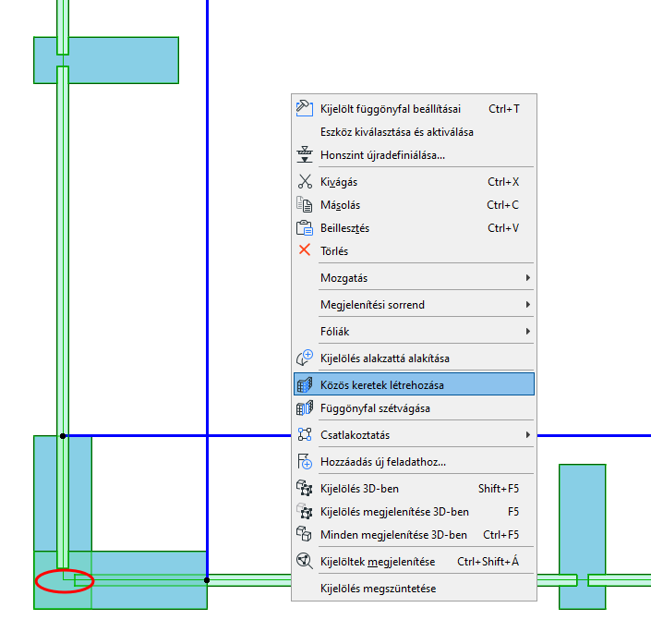Expand the Megjelenítési sorrend submenu arrow
Screen dimensions: 651x644
coord(527,305)
